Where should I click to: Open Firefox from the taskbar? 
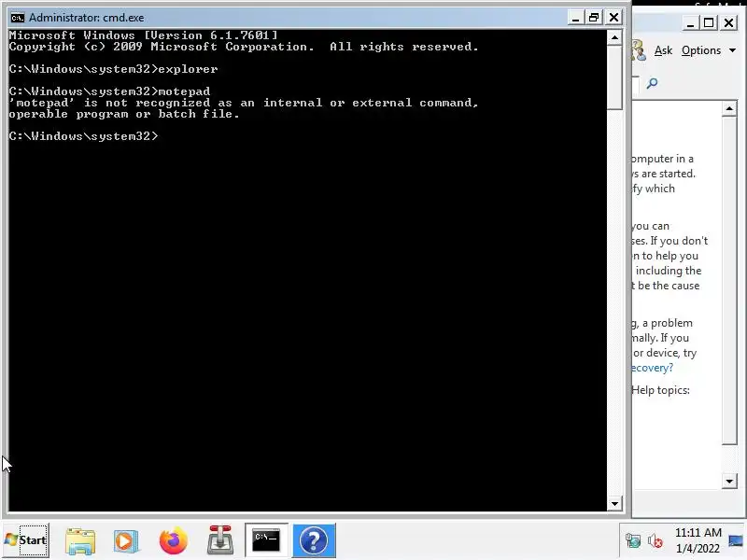(173, 540)
